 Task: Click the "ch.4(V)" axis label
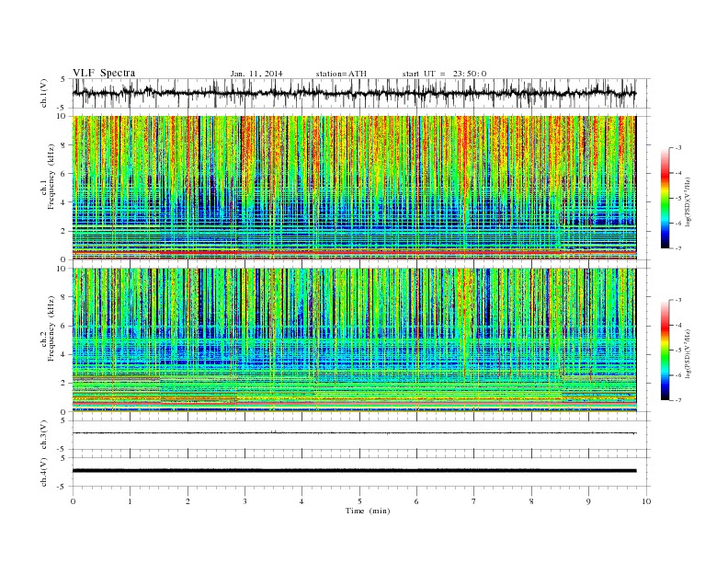coord(44,472)
